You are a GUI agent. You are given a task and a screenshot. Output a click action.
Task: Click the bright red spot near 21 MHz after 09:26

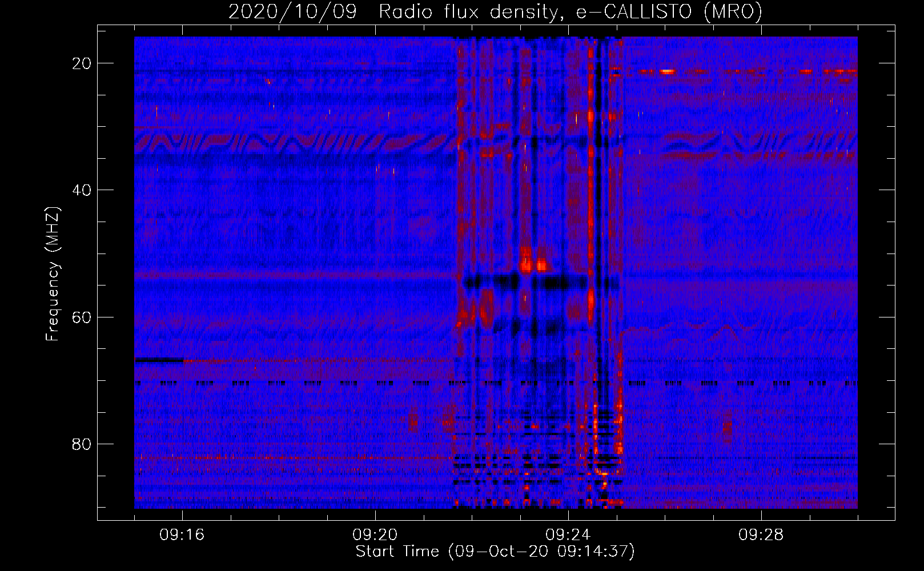[668, 71]
